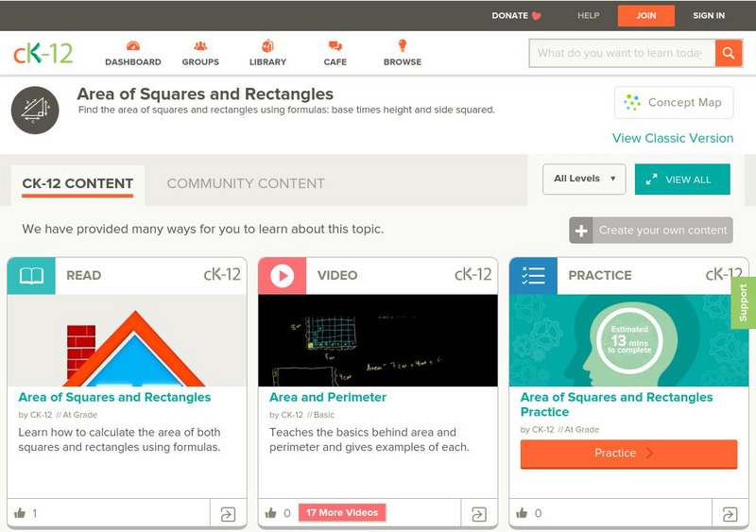Viewport: 756px width, 532px height.
Task: Open share arrow on Video card
Action: pyautogui.click(x=479, y=514)
